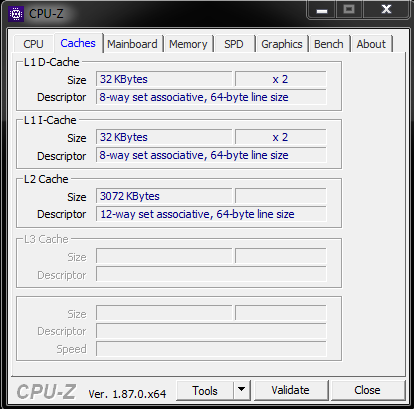Close the window with the X button

click(386, 10)
